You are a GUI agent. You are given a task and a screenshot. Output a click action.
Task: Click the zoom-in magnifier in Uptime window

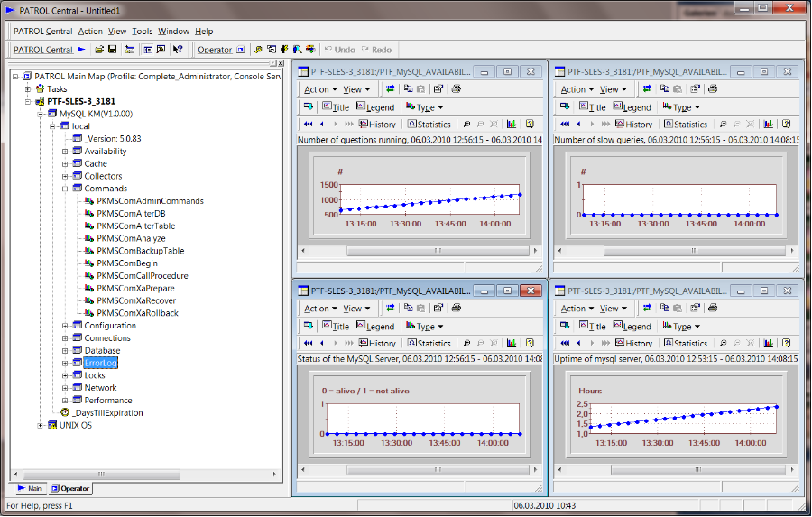coord(724,343)
